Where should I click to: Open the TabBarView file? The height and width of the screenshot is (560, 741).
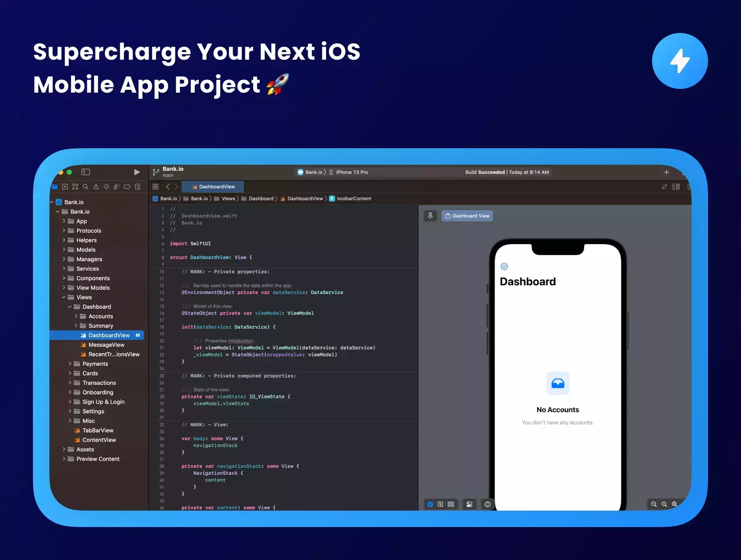pos(94,430)
